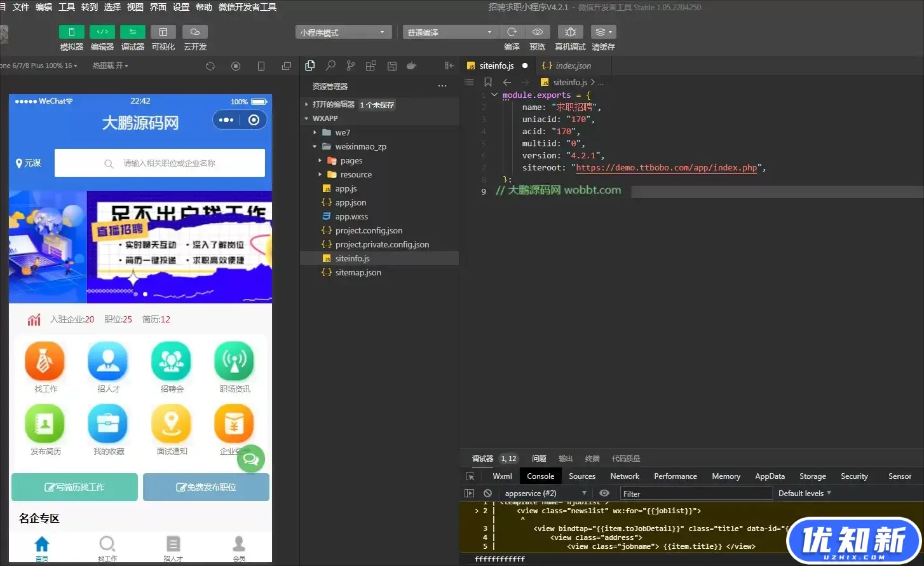924x566 pixels.
Task: Open the Default levels dropdown
Action: click(804, 494)
